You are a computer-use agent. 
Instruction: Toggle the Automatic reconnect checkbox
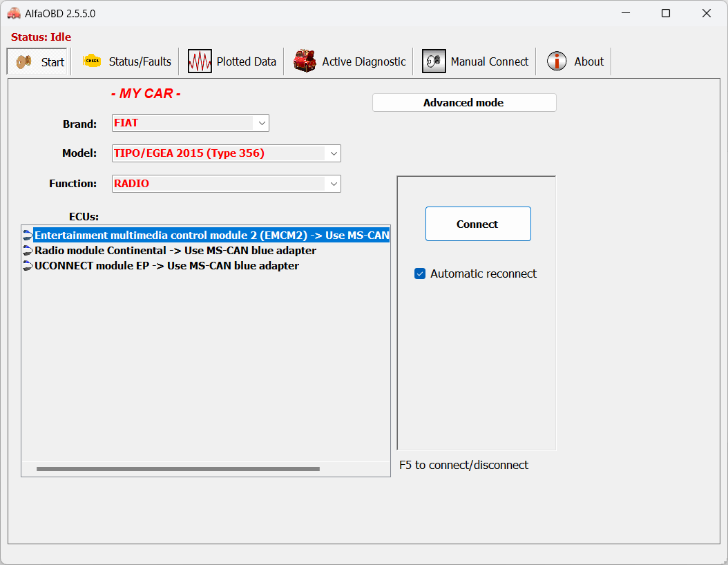click(x=420, y=274)
